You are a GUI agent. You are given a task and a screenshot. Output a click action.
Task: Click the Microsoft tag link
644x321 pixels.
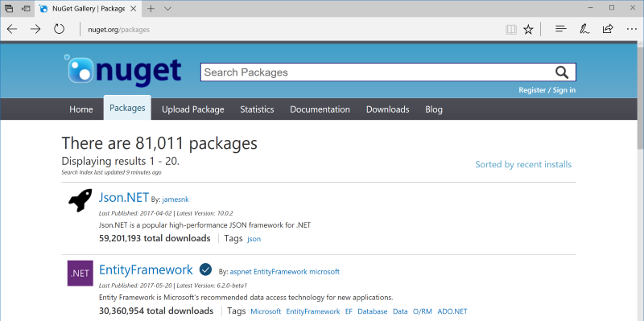click(x=266, y=311)
